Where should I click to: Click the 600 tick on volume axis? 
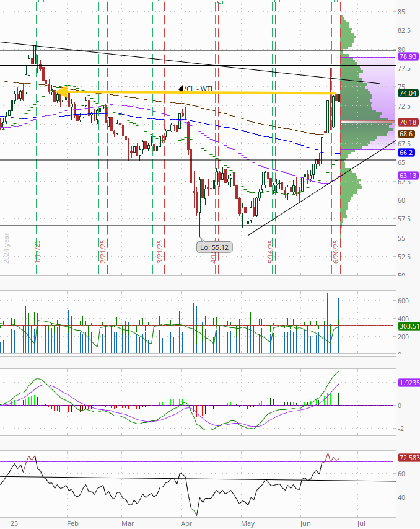click(x=403, y=301)
